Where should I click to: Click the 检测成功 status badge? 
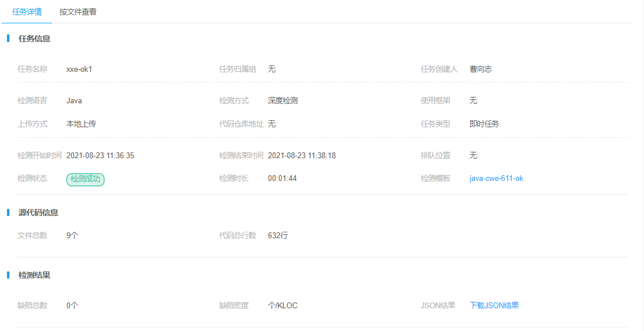click(85, 179)
